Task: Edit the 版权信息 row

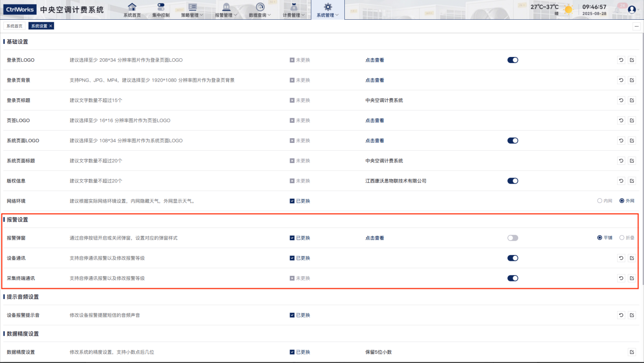Action: pyautogui.click(x=632, y=181)
